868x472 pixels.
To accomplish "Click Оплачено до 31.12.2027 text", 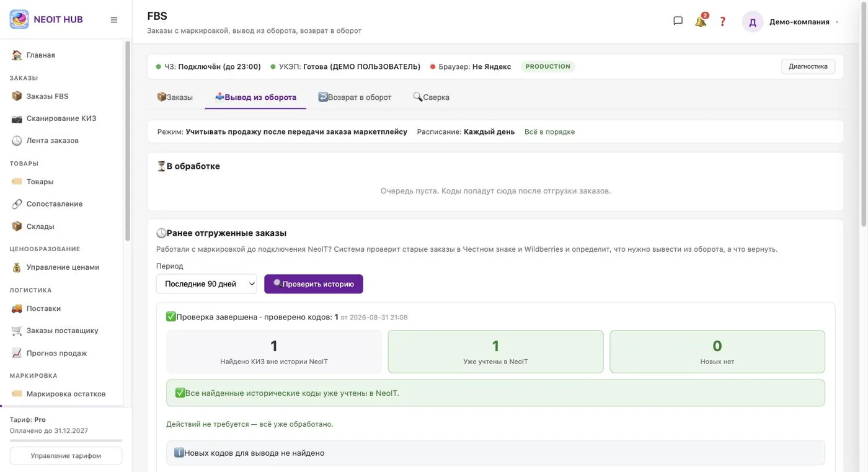I will (x=49, y=430).
